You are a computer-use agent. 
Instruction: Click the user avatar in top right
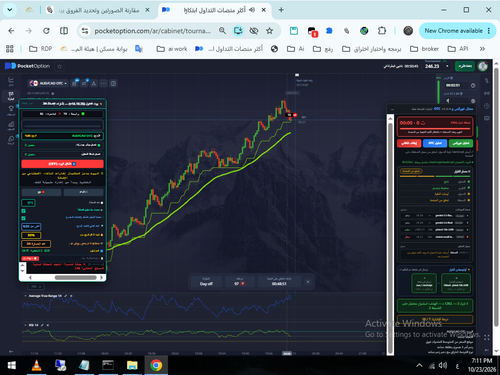pyautogui.click(x=483, y=66)
